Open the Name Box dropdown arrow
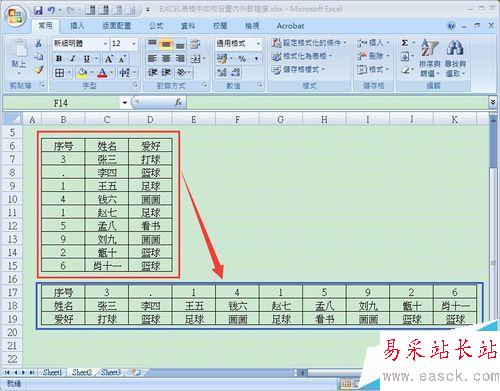The width and height of the screenshot is (500, 391). coord(125,103)
